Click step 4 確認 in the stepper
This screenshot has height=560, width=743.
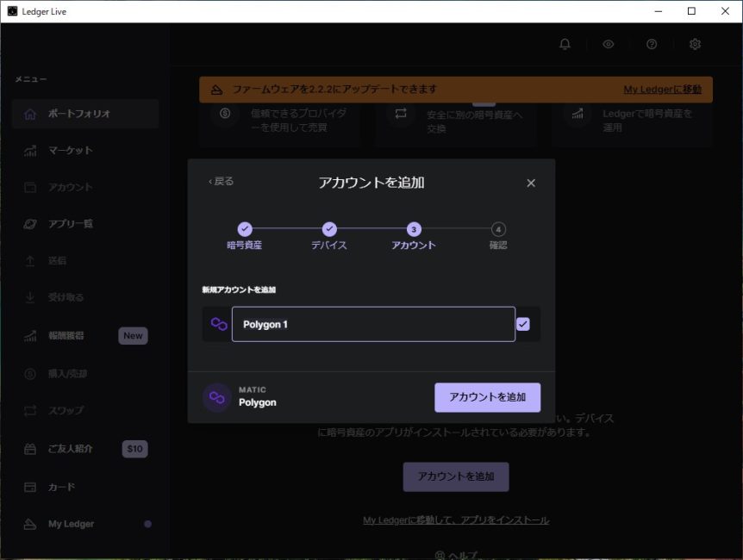click(498, 236)
